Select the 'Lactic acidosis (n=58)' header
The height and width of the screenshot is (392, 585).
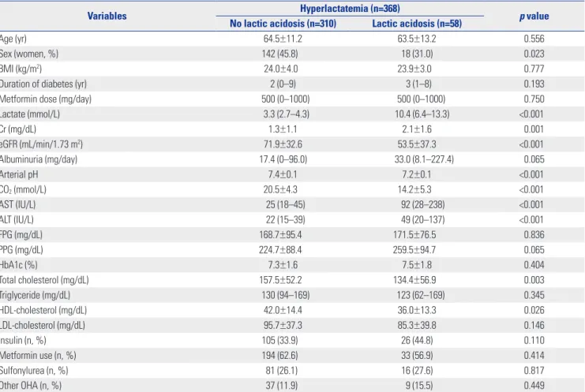click(417, 24)
